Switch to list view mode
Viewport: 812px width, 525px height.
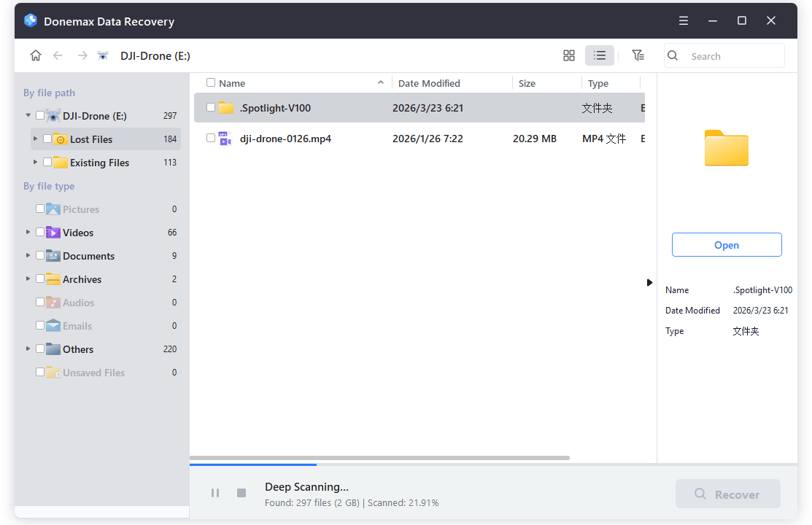600,56
